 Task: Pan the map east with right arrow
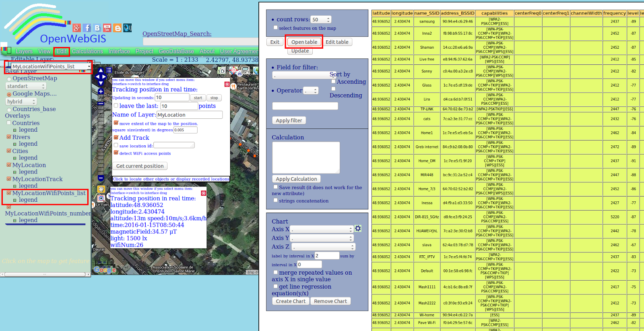pyautogui.click(x=105, y=77)
